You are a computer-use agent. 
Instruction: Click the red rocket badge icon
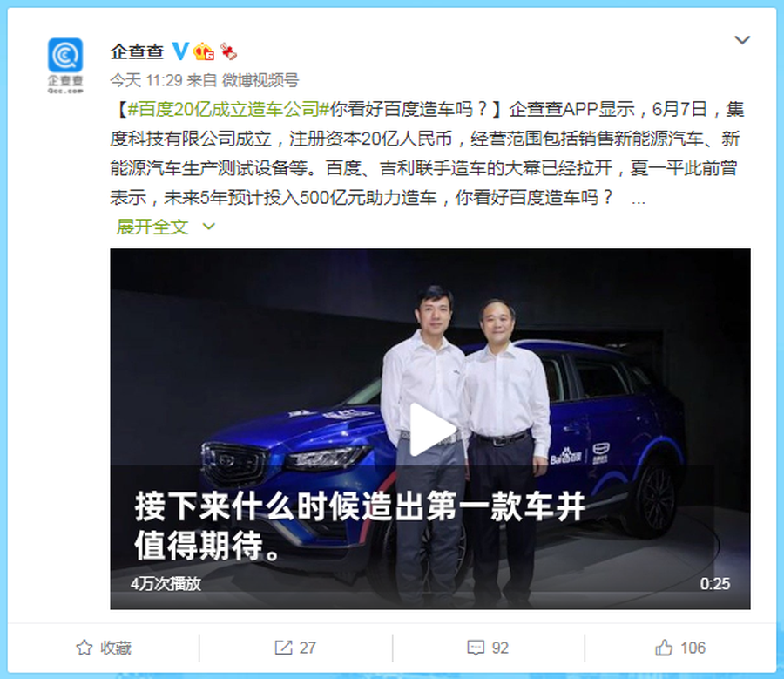[x=228, y=51]
